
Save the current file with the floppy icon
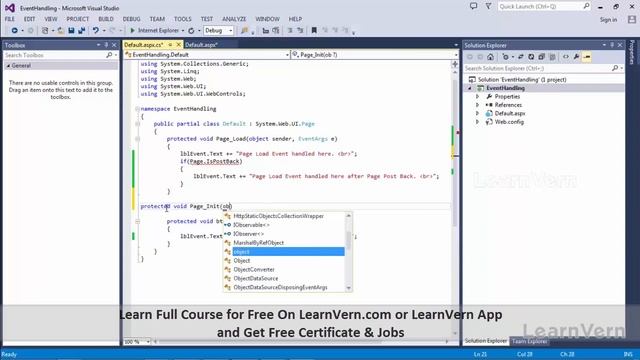[71, 31]
